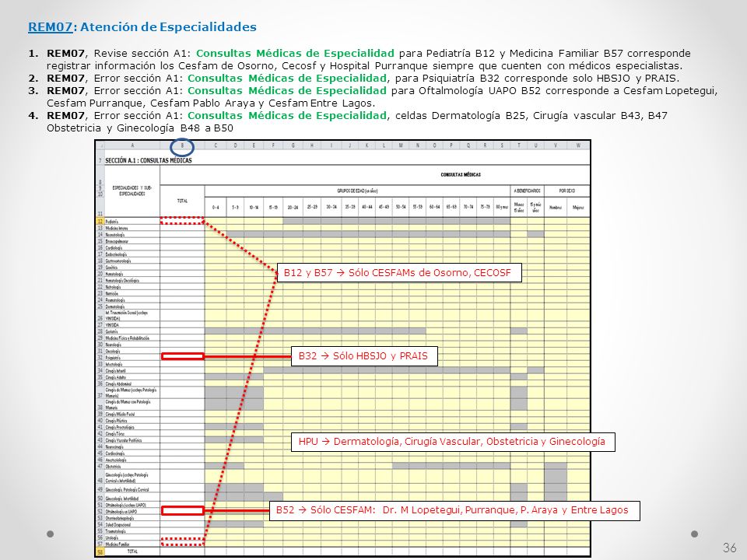
Task: Click the TOTAL label in row 58
Action: (132, 552)
